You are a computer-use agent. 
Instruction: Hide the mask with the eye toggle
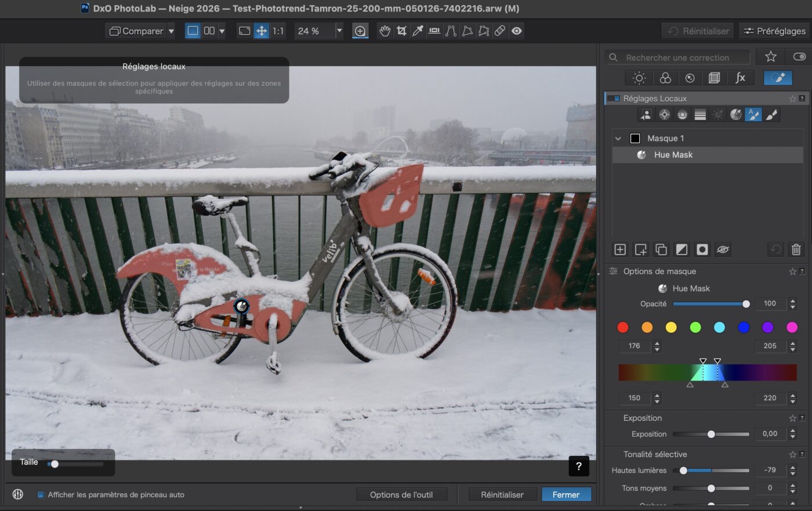[723, 249]
